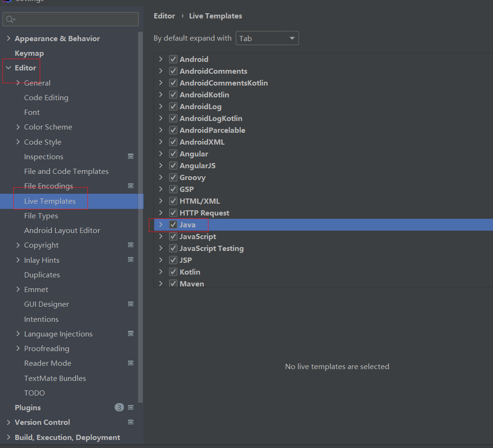Click the project-level icon beside File Encodings
Screen dimensions: 493x448
pos(131,186)
